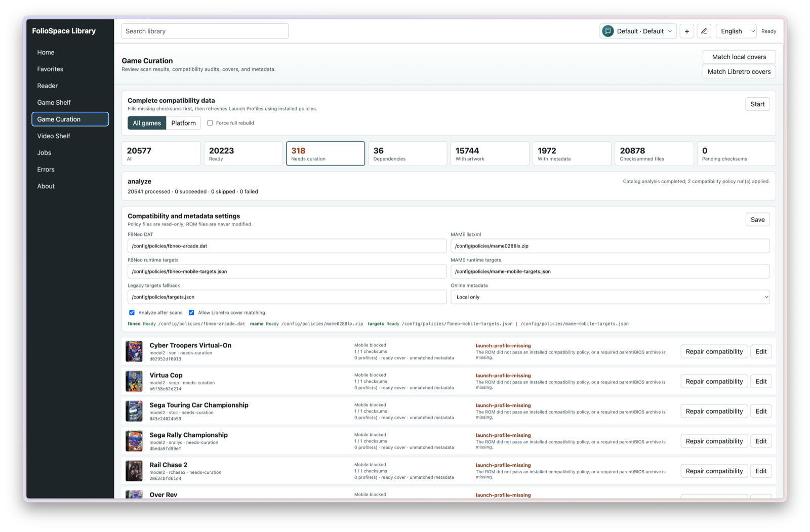Click the Search library field
This screenshot has width=810, height=532.
click(205, 31)
